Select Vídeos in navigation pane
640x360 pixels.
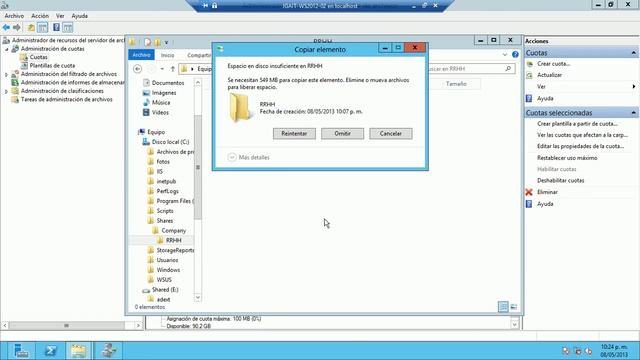click(x=160, y=112)
